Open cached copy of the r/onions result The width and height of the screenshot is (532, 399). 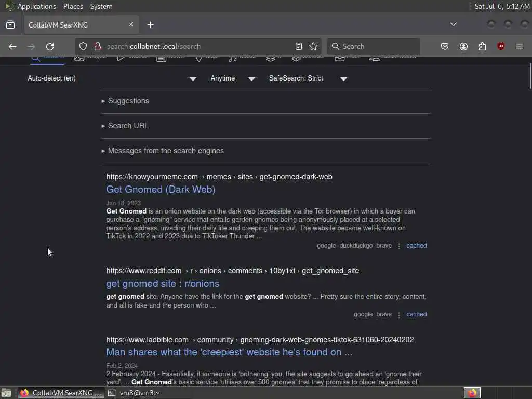416,314
